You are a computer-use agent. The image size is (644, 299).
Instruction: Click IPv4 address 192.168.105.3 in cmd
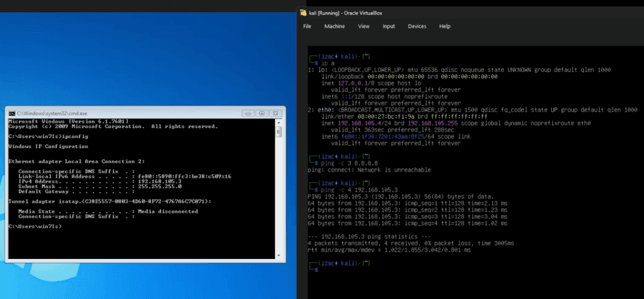(159, 181)
